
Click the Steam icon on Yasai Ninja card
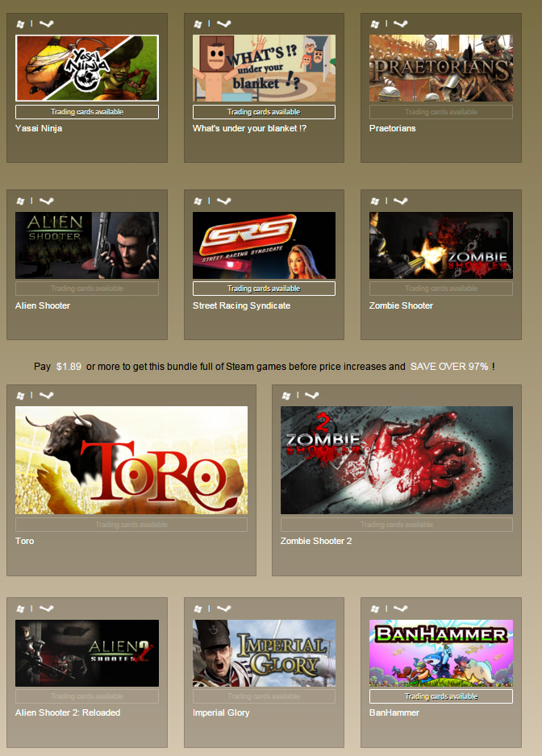coord(46,23)
